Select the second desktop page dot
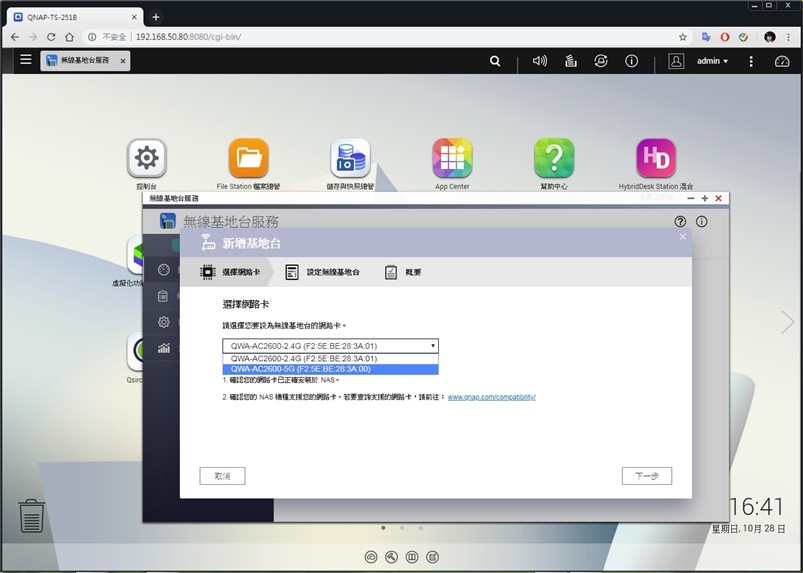The height and width of the screenshot is (573, 803). click(402, 527)
